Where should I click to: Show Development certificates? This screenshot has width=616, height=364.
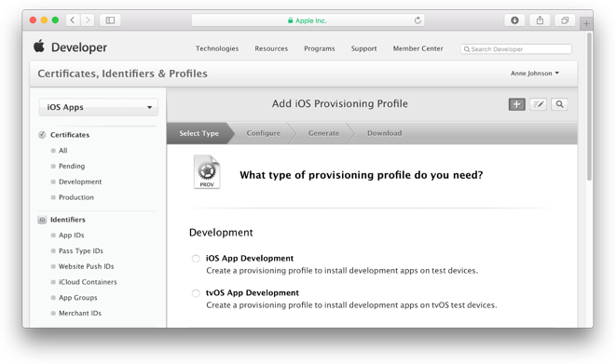click(80, 182)
